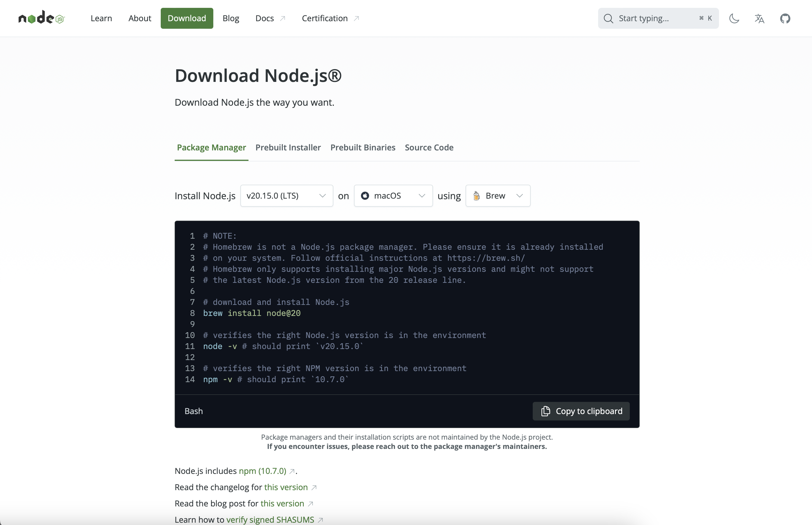The image size is (812, 525).
Task: Open the Blog menu item
Action: [x=231, y=18]
